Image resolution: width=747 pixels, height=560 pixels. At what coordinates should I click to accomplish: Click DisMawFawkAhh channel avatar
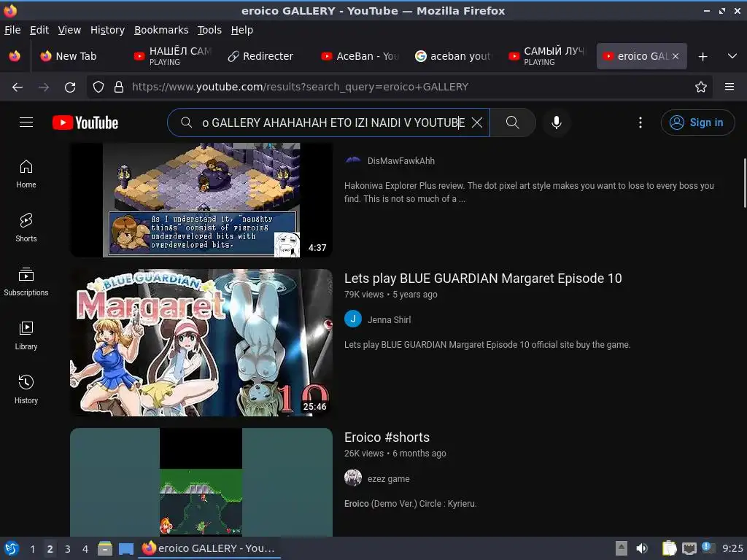353,161
